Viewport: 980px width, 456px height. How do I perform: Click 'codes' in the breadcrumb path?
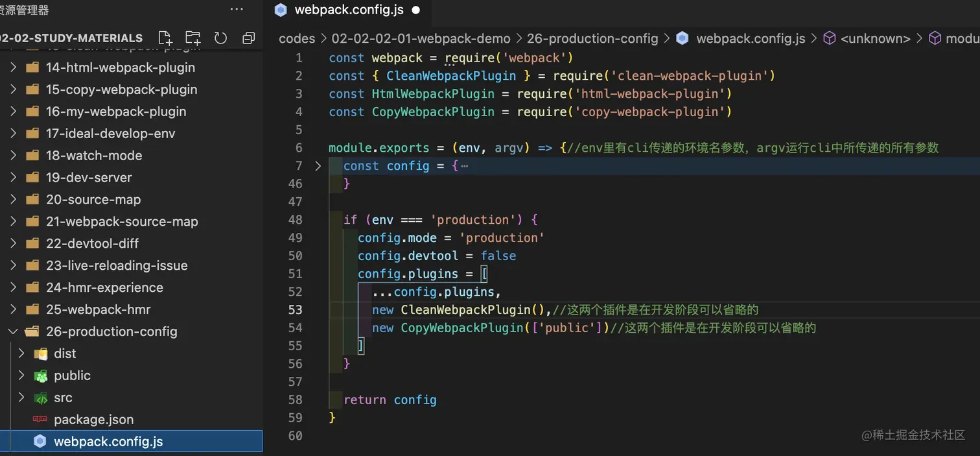coord(297,38)
